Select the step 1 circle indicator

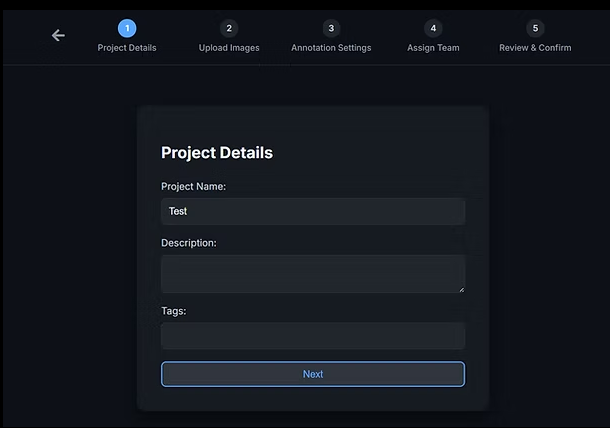(127, 29)
